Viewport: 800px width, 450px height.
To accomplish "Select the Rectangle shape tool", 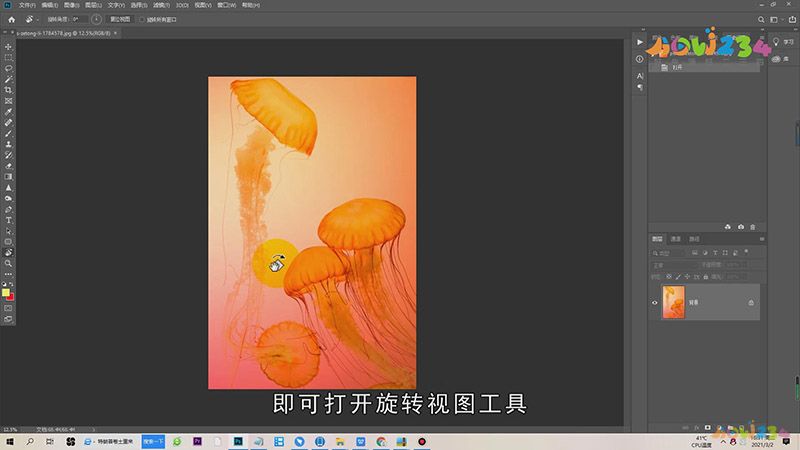I will click(x=8, y=242).
